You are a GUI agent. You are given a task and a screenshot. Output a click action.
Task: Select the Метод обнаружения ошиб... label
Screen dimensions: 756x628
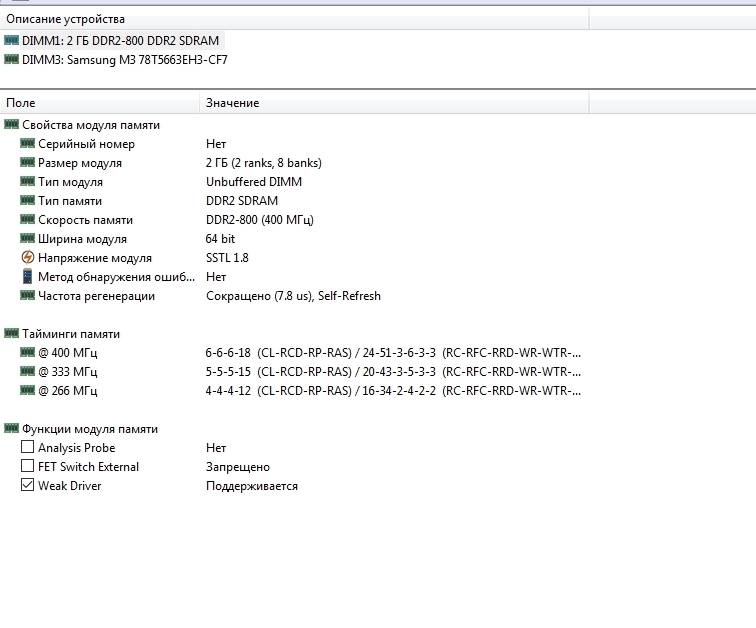(x=117, y=277)
